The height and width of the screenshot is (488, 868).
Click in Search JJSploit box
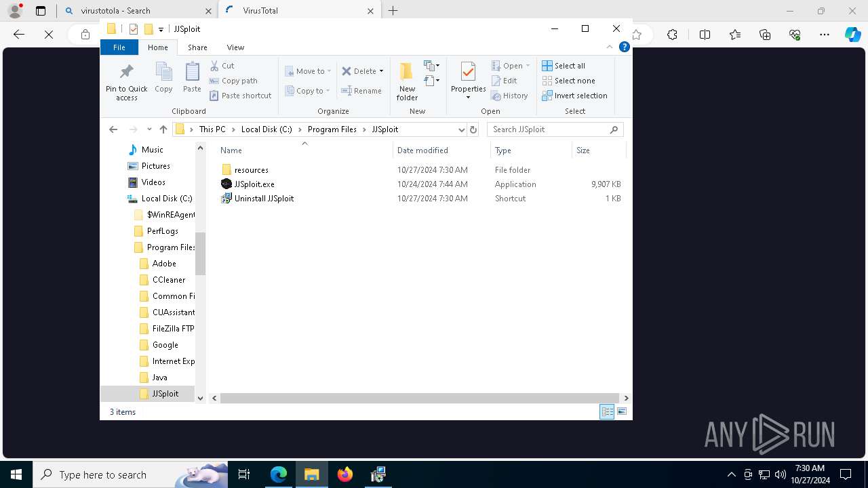pyautogui.click(x=555, y=129)
